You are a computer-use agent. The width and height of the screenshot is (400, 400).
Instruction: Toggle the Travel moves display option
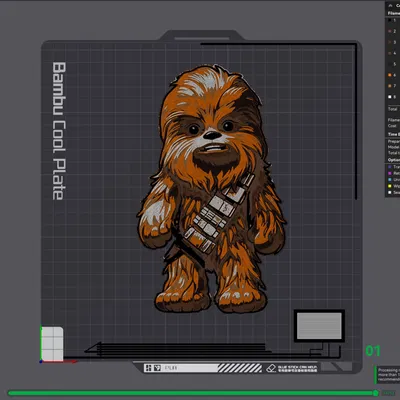[390, 167]
